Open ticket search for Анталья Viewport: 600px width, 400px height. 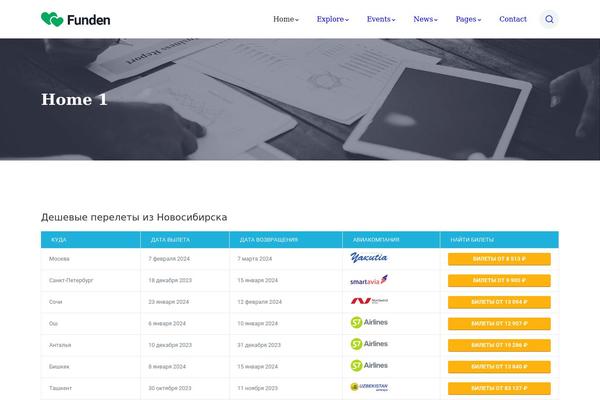(499, 345)
